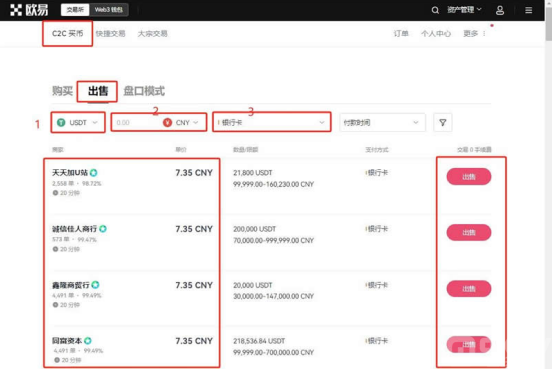Expand the 银行卡 payment method dropdown
This screenshot has height=372, width=555.
[x=271, y=122]
